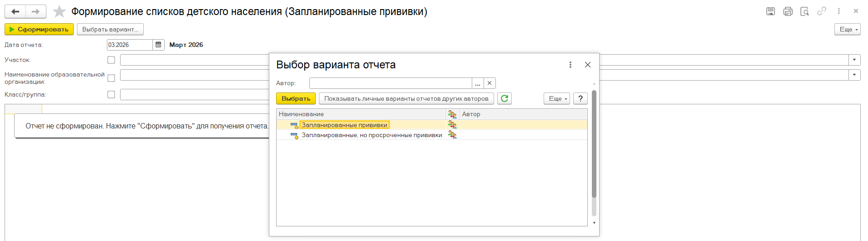Toggle educational organization filter checkbox
Viewport: 868px width, 241px height.
click(x=111, y=78)
